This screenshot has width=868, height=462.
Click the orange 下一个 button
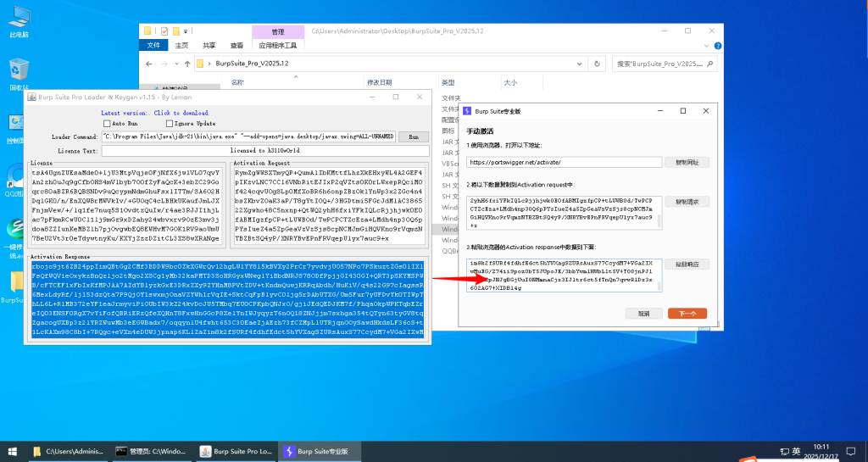click(687, 313)
